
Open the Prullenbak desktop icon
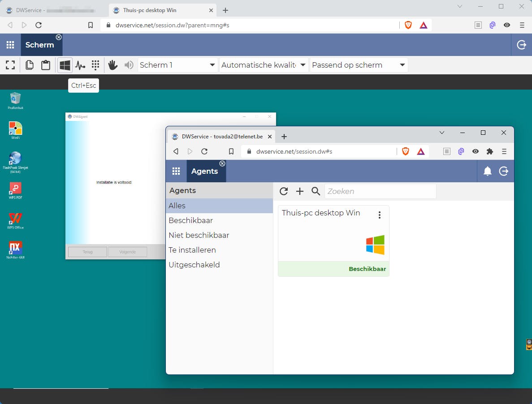(15, 101)
